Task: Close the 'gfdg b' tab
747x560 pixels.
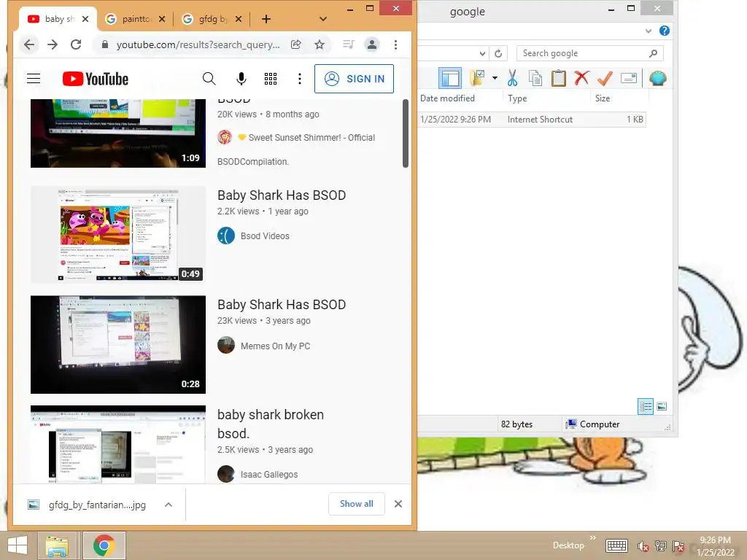Action: tap(239, 19)
